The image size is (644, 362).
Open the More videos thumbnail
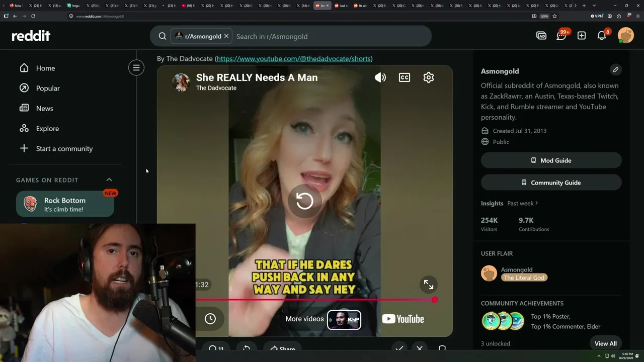click(x=344, y=320)
